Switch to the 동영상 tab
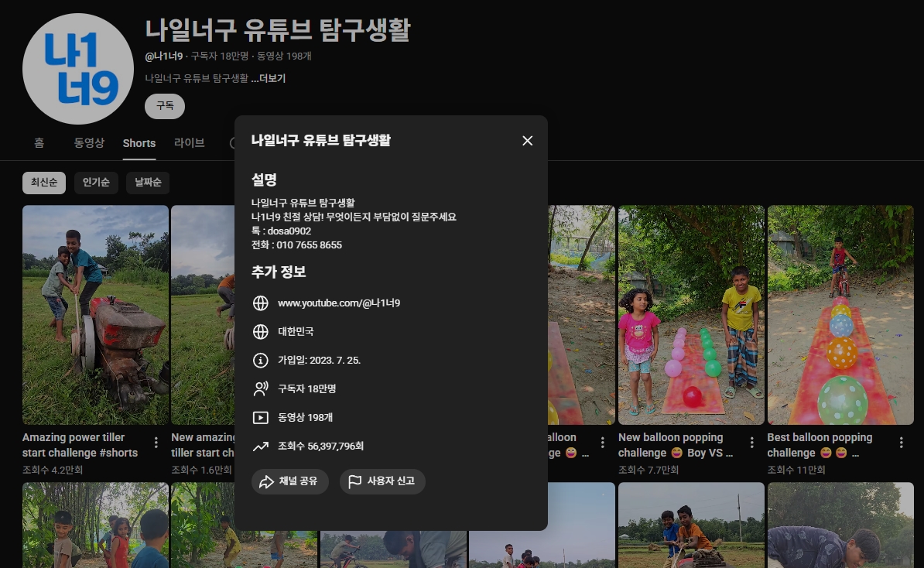 89,143
